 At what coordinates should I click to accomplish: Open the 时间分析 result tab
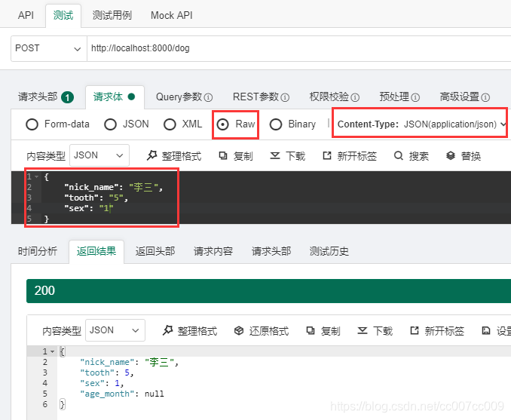[x=38, y=251]
